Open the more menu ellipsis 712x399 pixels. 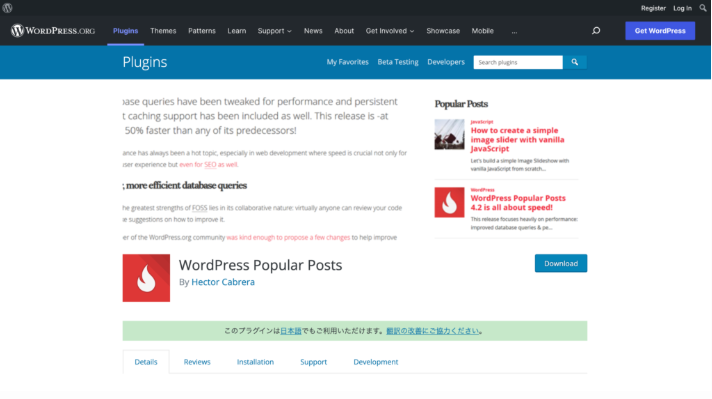(514, 31)
